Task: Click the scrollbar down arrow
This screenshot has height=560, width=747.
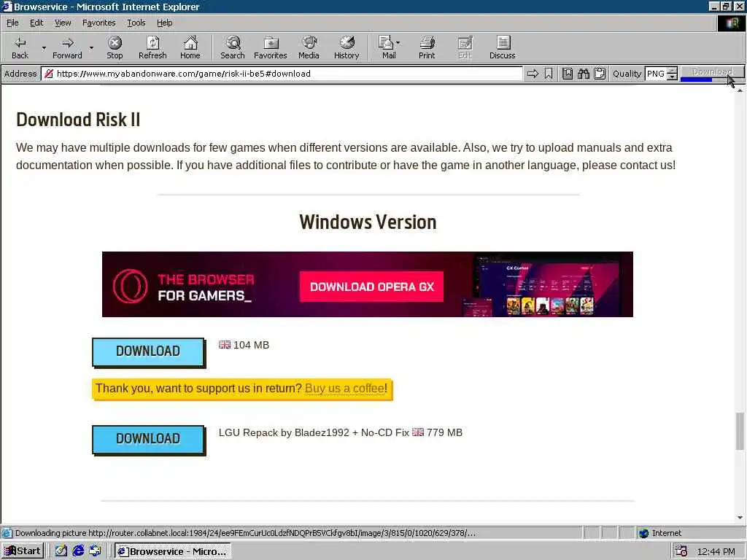Action: 740,517
